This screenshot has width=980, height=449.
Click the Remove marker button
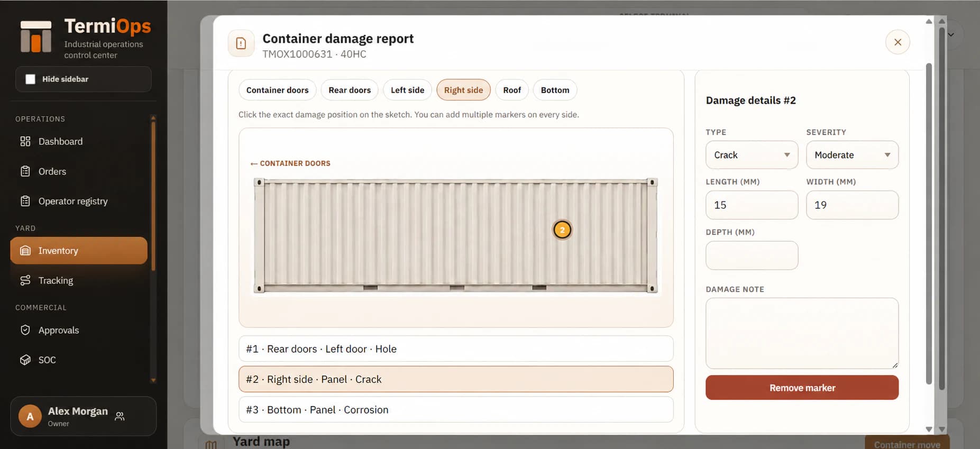(x=802, y=388)
